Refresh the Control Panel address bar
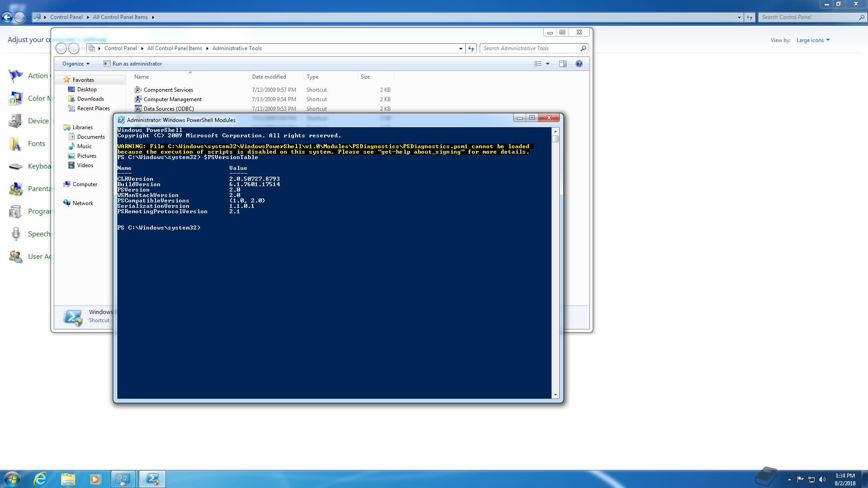868x488 pixels. click(x=749, y=17)
